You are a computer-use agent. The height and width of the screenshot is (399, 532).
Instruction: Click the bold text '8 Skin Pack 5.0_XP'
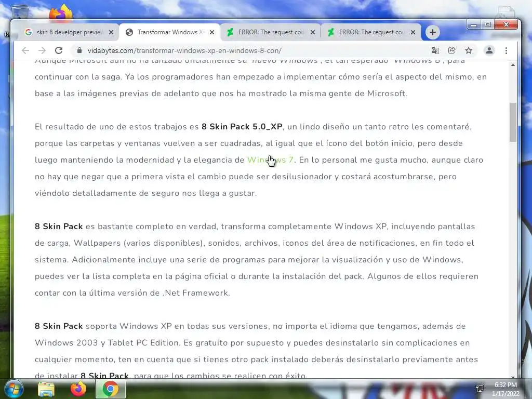tap(242, 127)
